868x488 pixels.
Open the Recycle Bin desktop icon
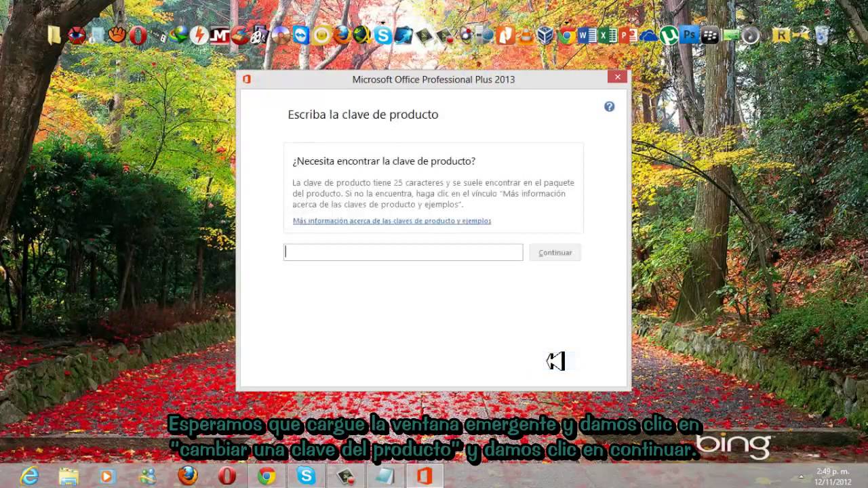point(821,35)
